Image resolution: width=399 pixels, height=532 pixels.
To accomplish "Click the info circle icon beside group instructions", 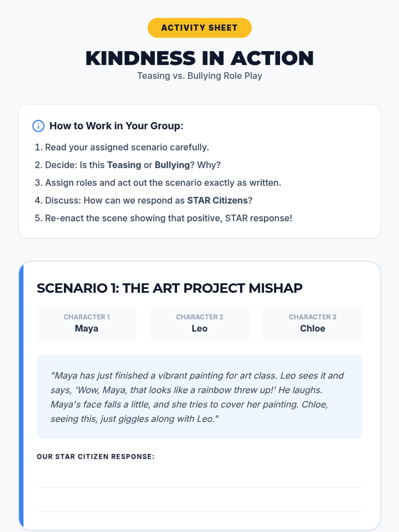I will pos(38,126).
